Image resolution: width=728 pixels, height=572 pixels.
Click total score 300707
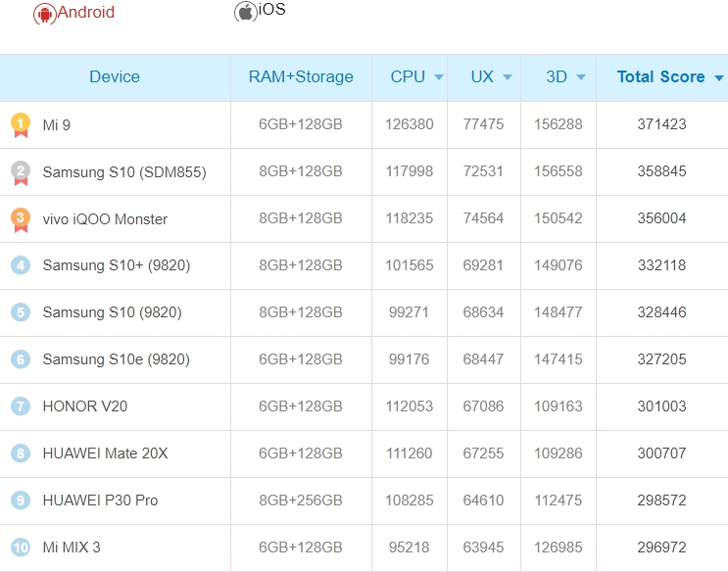661,453
